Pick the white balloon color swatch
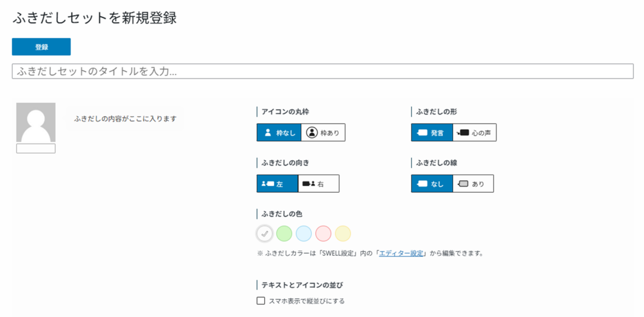644x317 pixels. coord(265,233)
